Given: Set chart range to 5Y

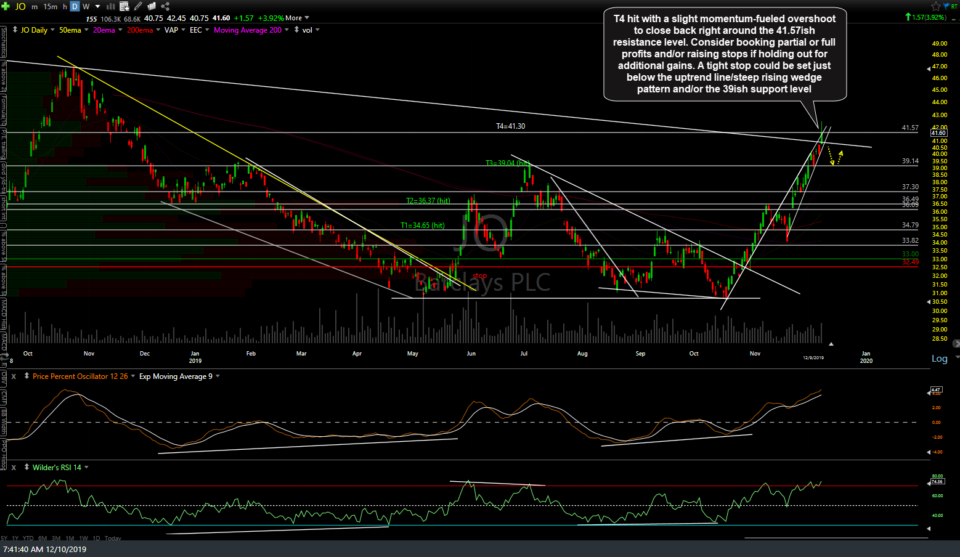Looking at the screenshot, I should (x=4, y=539).
